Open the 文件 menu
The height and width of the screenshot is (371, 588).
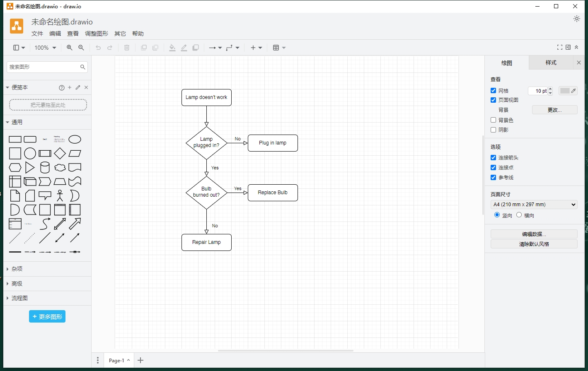(37, 34)
